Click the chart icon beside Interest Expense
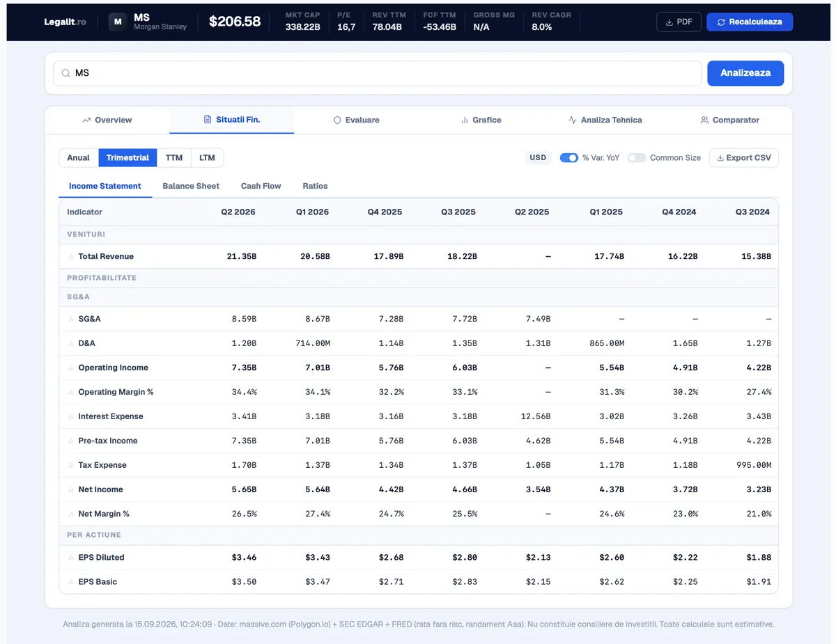836x644 pixels. pos(71,417)
